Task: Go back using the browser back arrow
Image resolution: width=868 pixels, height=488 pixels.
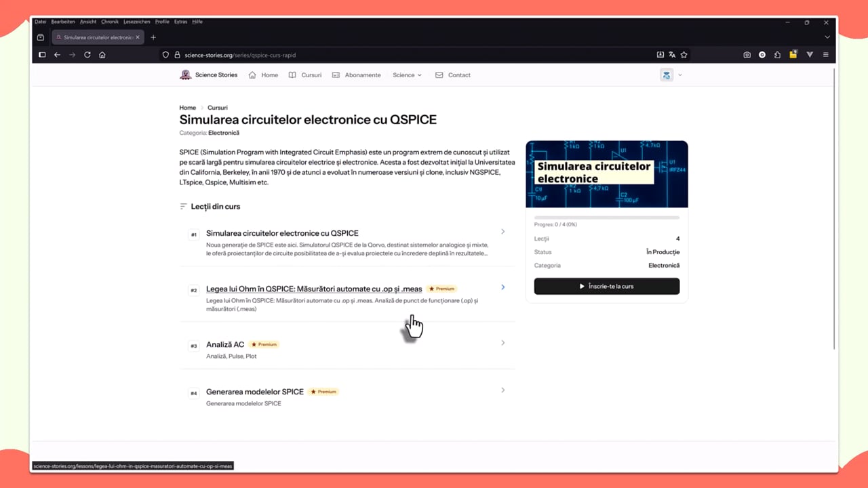Action: coord(57,55)
